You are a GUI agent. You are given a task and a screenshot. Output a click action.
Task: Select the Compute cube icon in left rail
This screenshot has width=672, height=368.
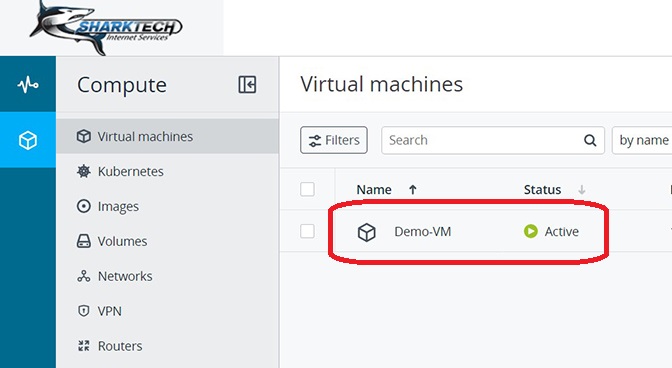click(28, 140)
